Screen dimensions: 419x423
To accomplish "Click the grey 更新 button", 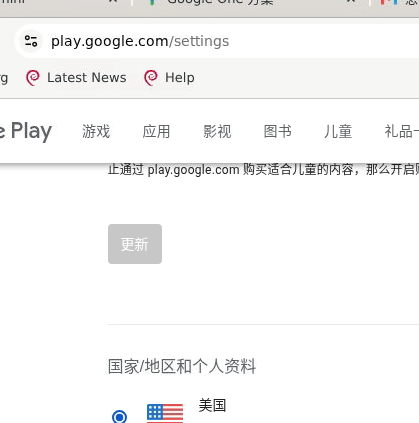I will coord(135,244).
